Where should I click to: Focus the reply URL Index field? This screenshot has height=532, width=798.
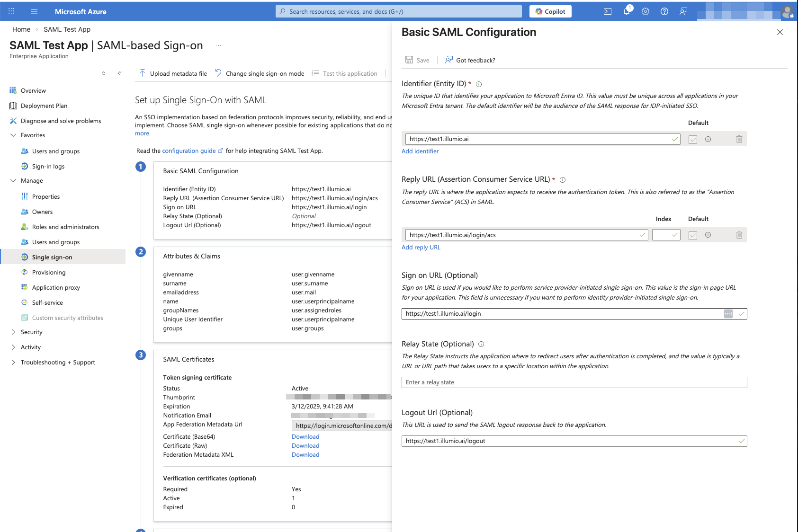[x=666, y=235]
